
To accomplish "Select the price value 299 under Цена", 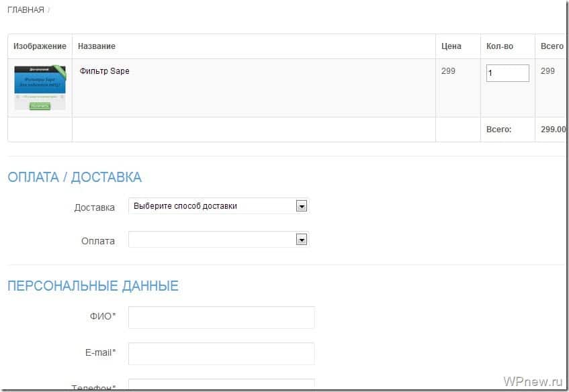I will coord(448,71).
